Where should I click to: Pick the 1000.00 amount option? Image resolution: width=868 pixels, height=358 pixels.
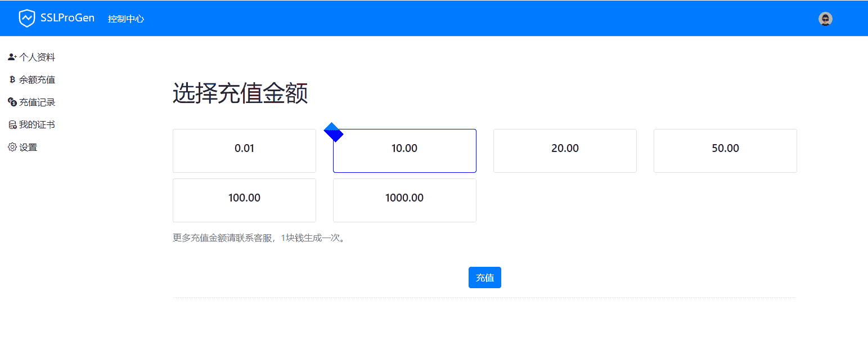404,200
